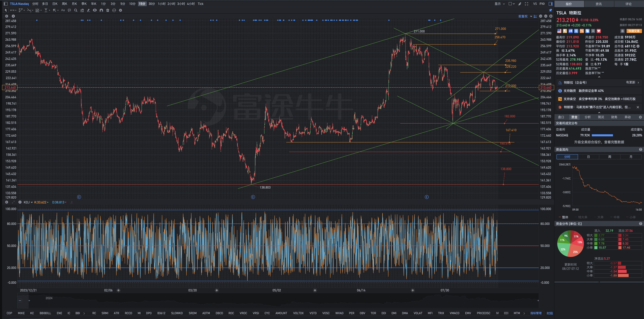Switch to 日K daily candlestick period
This screenshot has width=644, height=319.
[x=55, y=4]
